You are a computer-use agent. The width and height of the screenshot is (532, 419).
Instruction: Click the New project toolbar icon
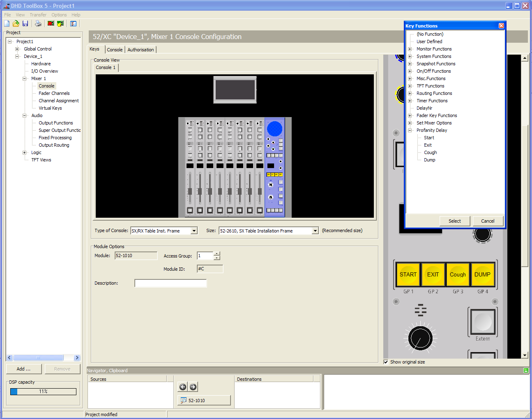point(7,23)
